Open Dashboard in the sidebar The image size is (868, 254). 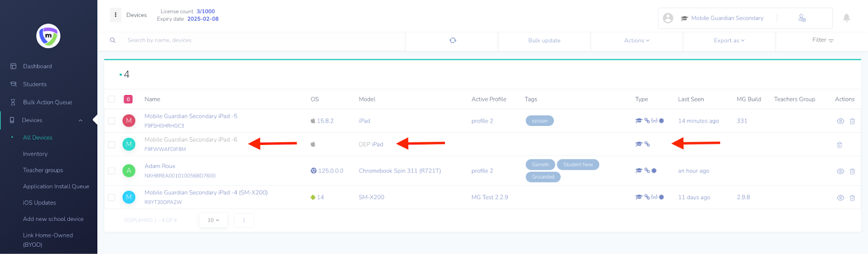[x=37, y=66]
